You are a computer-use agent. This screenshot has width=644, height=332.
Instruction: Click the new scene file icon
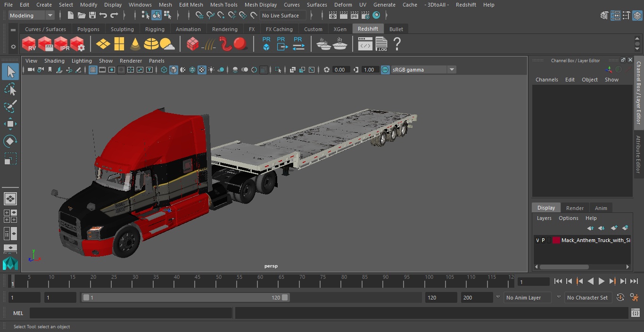click(x=71, y=16)
